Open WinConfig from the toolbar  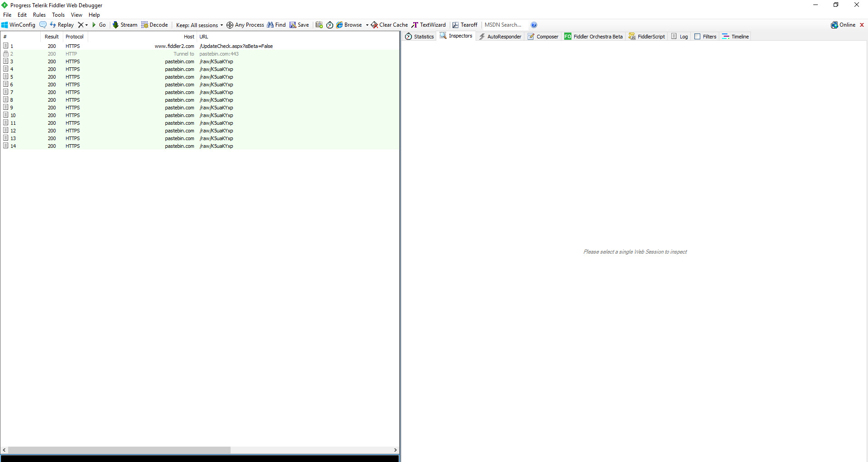[19, 25]
